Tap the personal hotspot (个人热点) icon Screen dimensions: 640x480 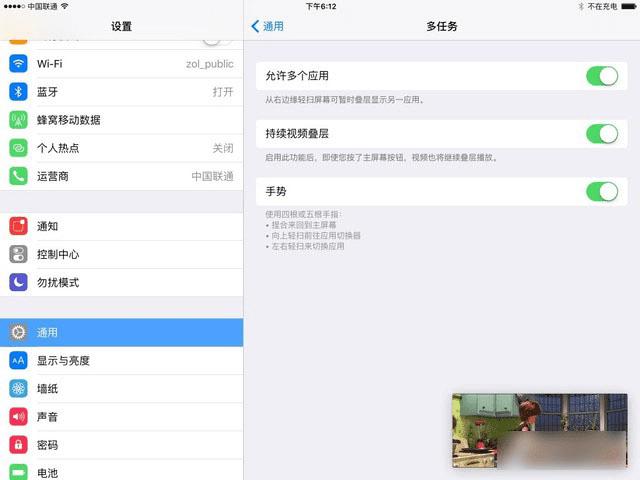click(18, 148)
